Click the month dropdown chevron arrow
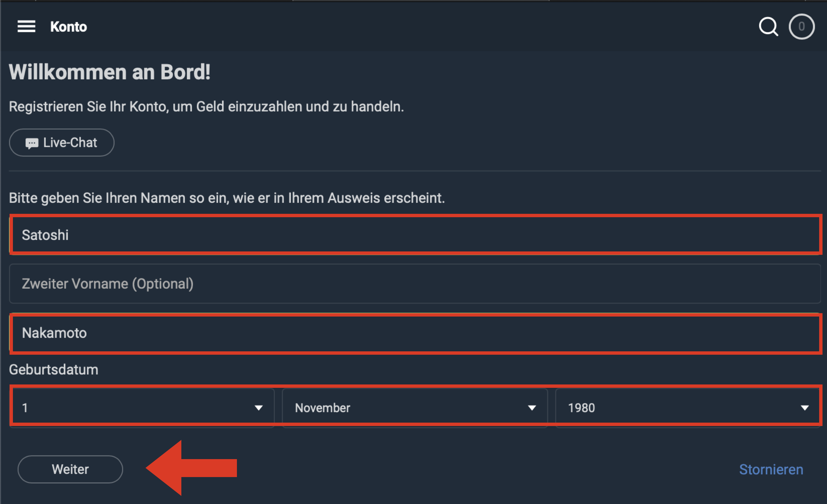The height and width of the screenshot is (504, 827). click(x=532, y=408)
